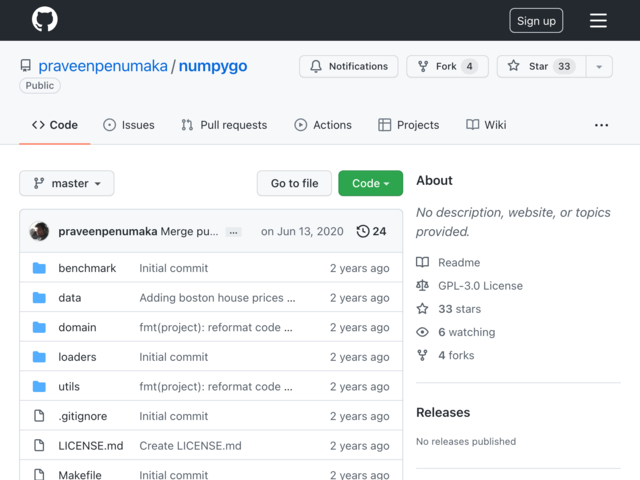Click the Sign up button
This screenshot has width=640, height=480.
(536, 20)
